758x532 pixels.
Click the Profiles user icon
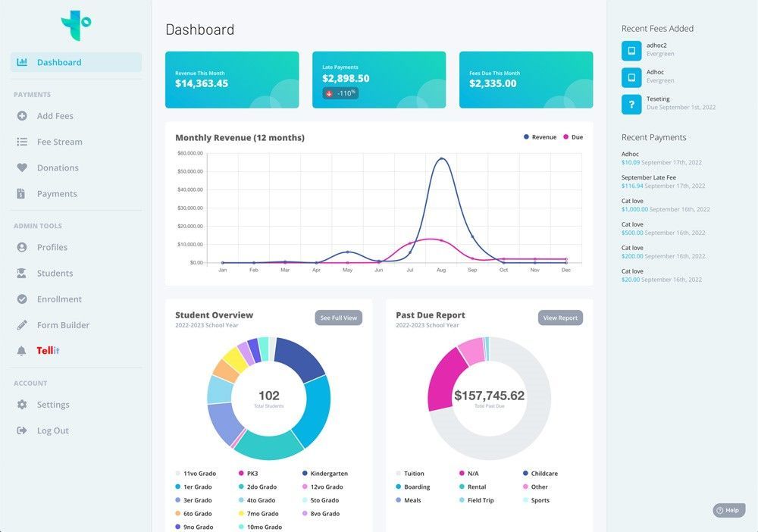22,247
